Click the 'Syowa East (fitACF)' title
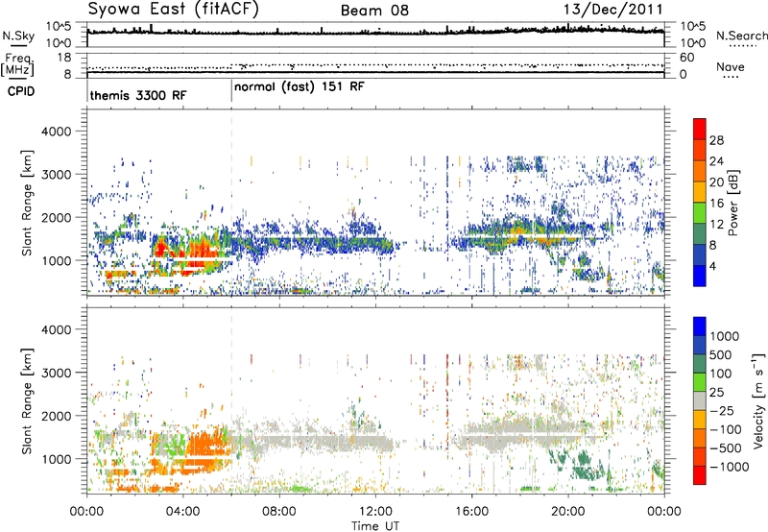 [174, 10]
